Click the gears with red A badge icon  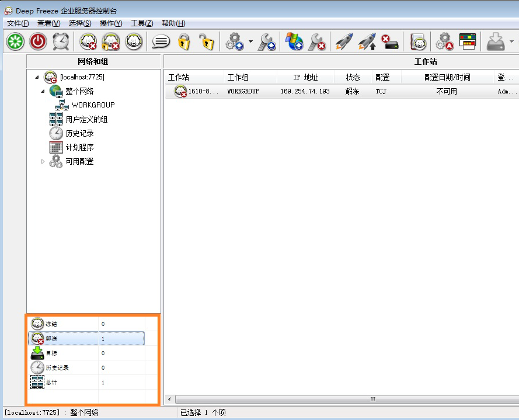444,41
